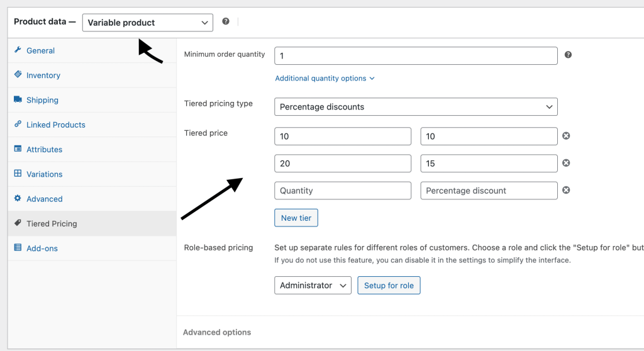This screenshot has height=351, width=644.
Task: Remove the tier with quantity 20
Action: click(565, 163)
